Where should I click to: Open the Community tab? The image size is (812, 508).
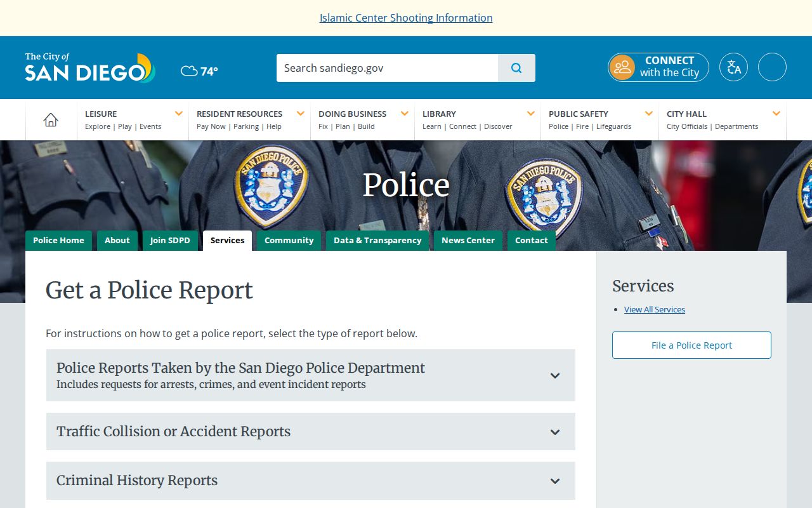tap(289, 241)
